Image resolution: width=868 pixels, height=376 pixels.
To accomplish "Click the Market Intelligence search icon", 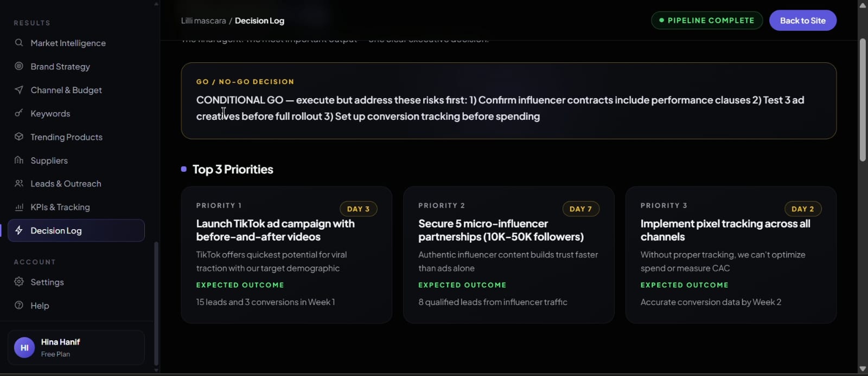I will pyautogui.click(x=19, y=43).
